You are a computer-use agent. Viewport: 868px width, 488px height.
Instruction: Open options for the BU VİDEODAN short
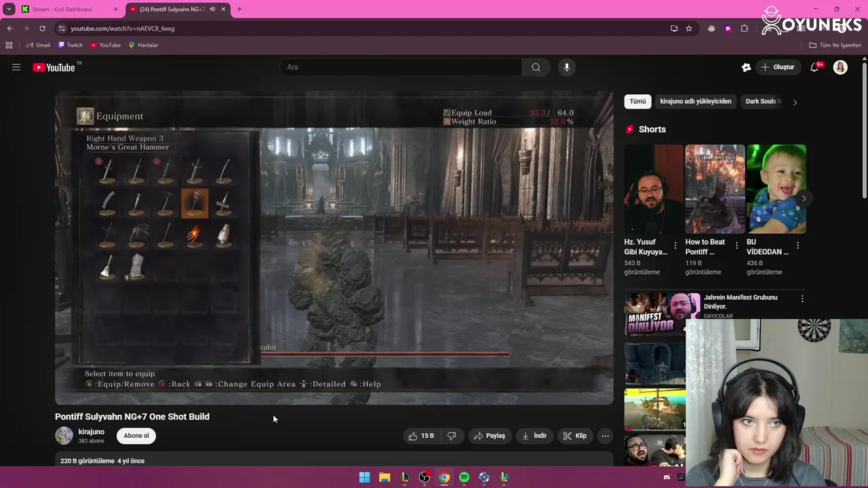tap(797, 245)
